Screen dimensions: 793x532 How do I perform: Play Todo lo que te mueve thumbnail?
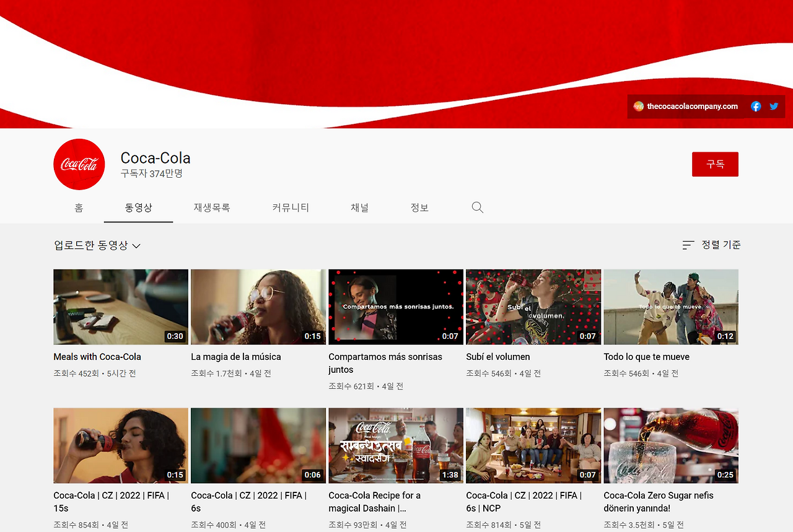coord(671,307)
